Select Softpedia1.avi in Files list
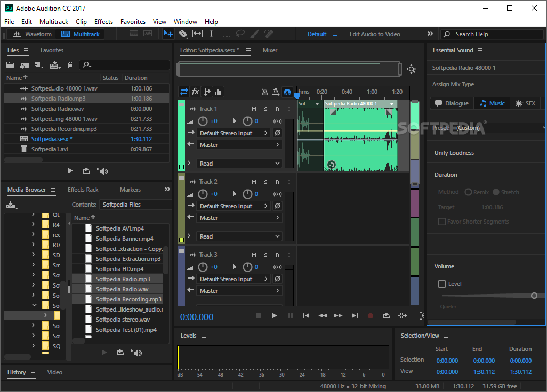This screenshot has width=547, height=392. coord(50,149)
